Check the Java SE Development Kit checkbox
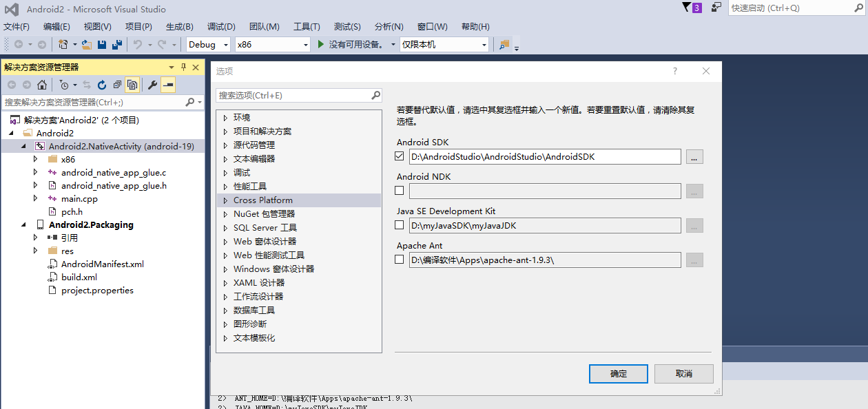Viewport: 868px width, 409px height. tap(400, 225)
